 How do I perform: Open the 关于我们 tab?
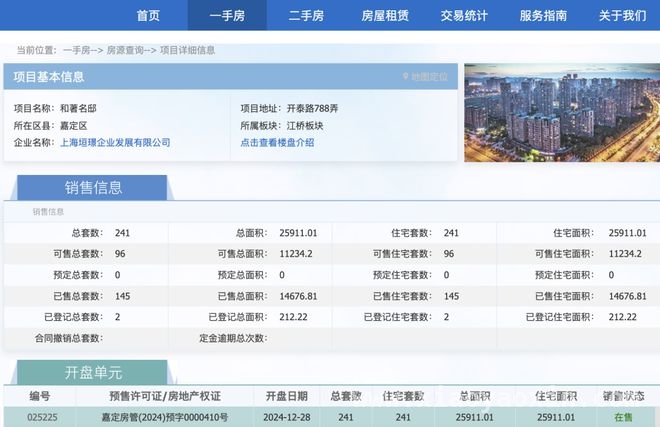click(x=623, y=16)
